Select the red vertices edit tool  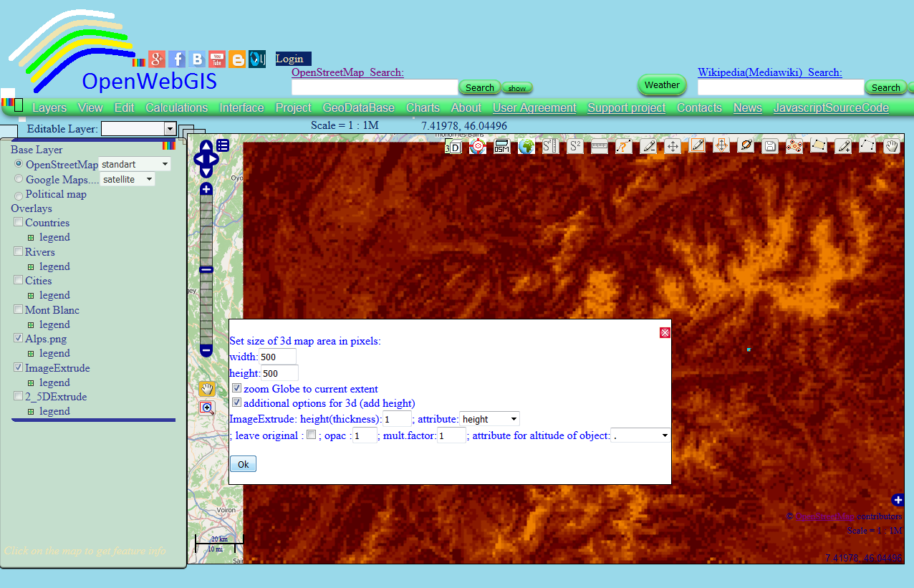[x=794, y=146]
